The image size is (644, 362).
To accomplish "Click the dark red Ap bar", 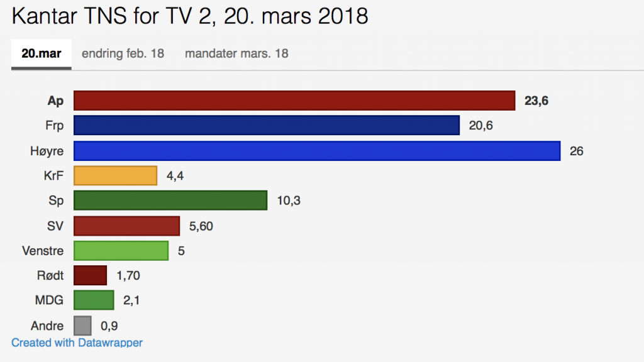I will [x=294, y=101].
